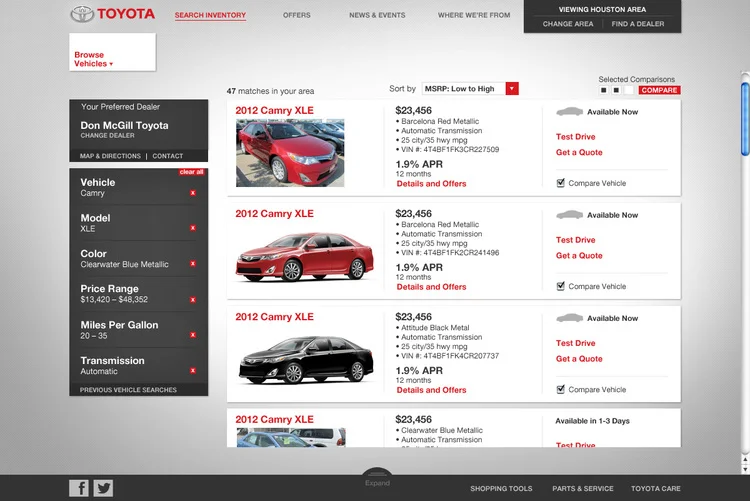Go to Search Inventory tab
Screen dimensions: 750x501
210,15
